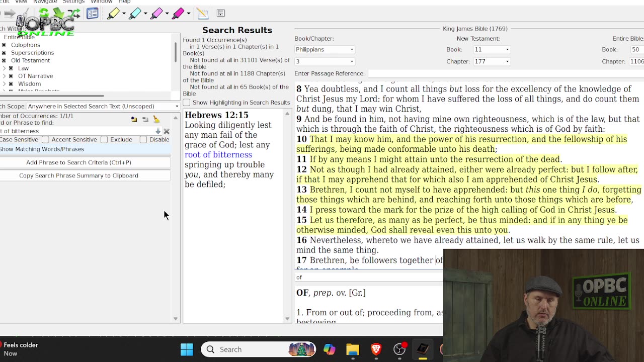Open the Windows Start menu
This screenshot has height=362, width=644.
(187, 349)
